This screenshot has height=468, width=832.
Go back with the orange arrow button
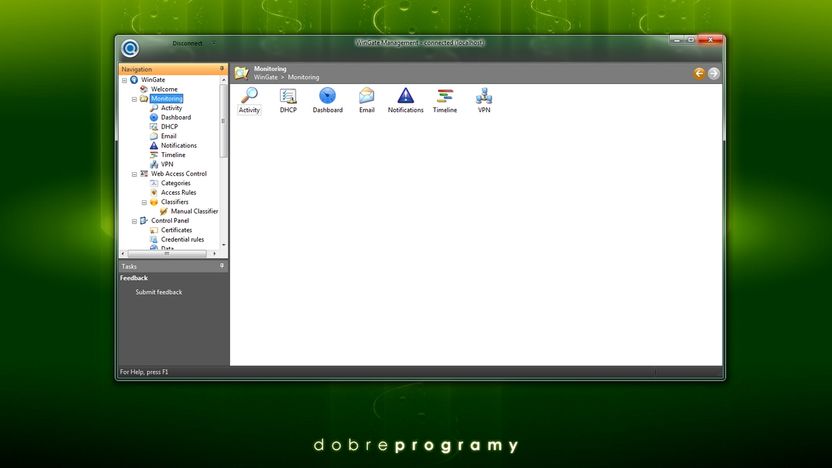pos(699,73)
